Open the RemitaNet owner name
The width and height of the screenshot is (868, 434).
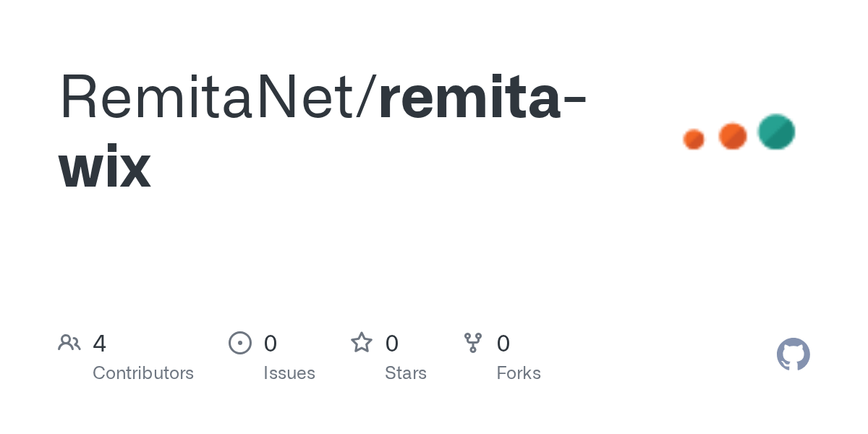coord(210,98)
